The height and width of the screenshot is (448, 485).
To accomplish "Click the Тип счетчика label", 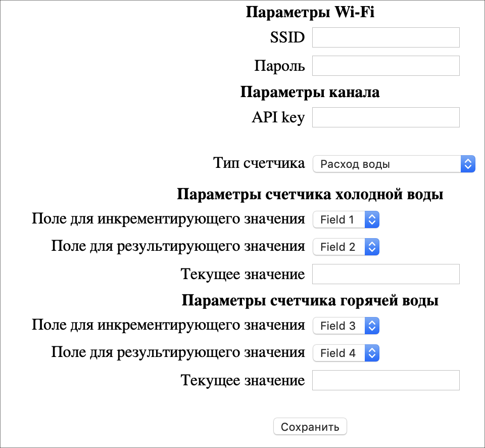I will point(259,163).
